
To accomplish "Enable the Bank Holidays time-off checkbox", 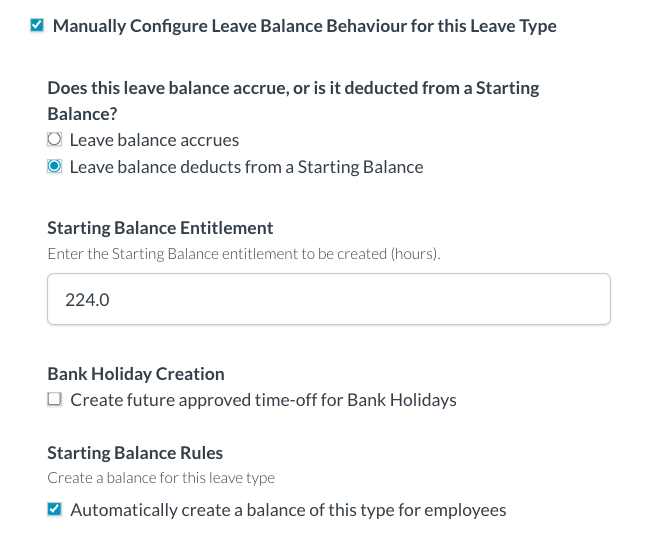I will click(x=55, y=400).
